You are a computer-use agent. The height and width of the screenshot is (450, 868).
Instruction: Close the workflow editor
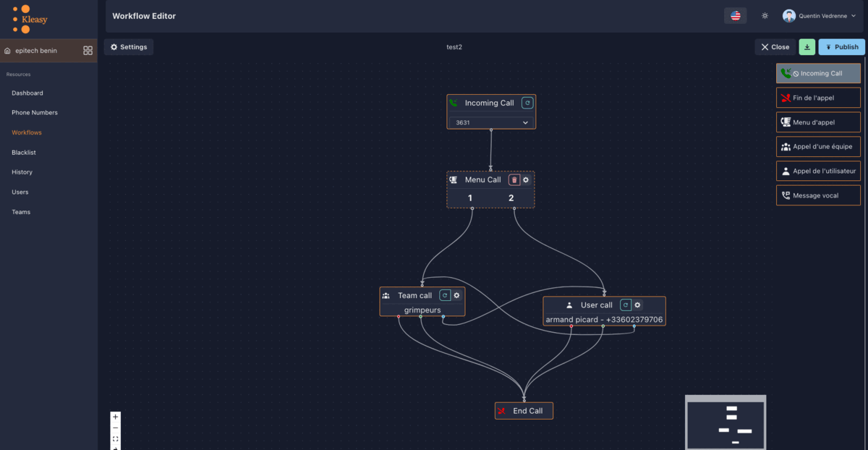point(775,47)
